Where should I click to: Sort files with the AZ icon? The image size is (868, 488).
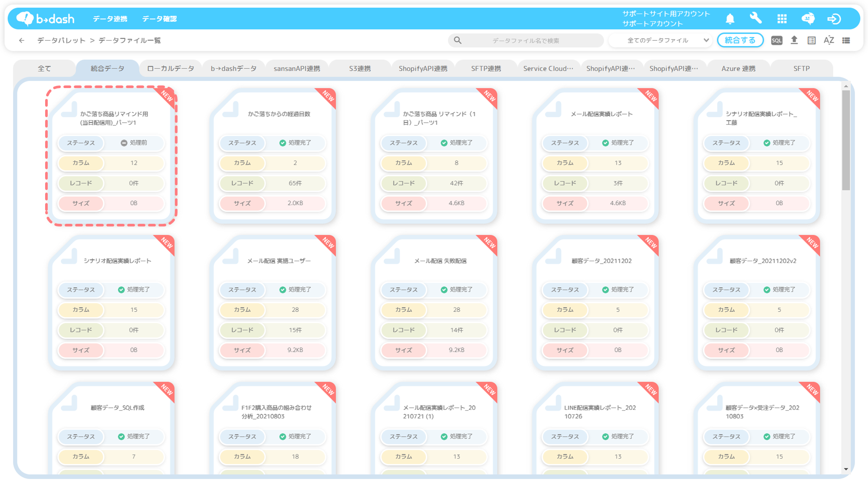[829, 40]
